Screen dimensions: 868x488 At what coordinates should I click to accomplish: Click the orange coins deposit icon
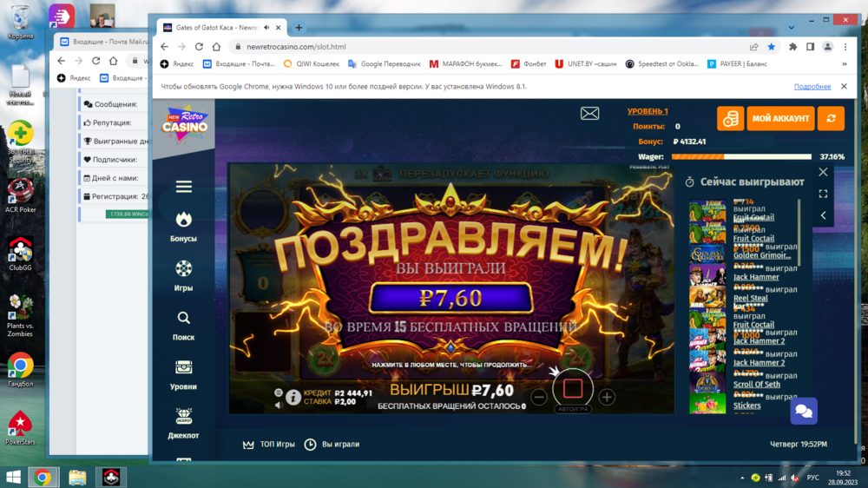click(x=730, y=119)
